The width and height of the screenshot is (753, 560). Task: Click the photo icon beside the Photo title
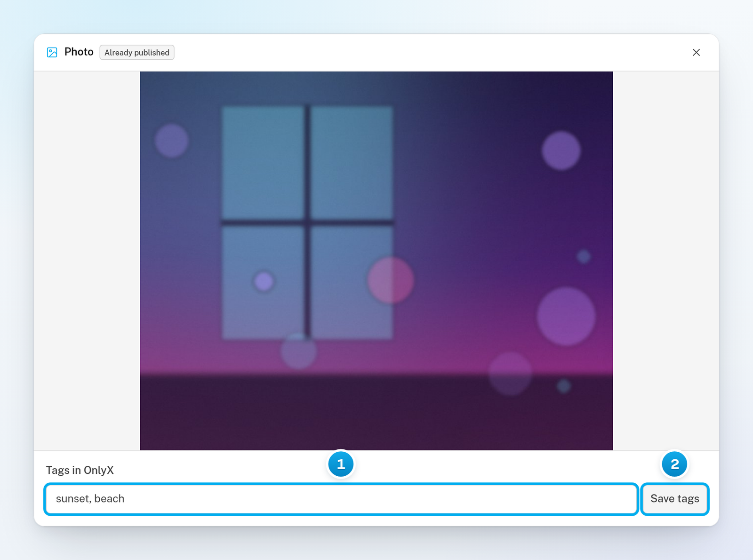click(x=52, y=52)
